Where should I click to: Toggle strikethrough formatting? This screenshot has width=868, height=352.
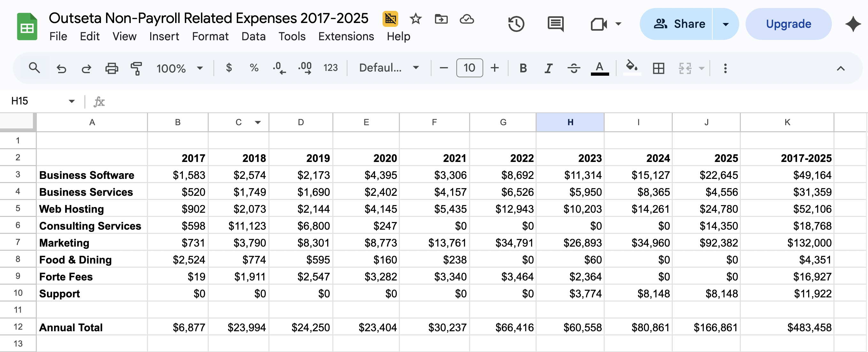[x=573, y=68]
